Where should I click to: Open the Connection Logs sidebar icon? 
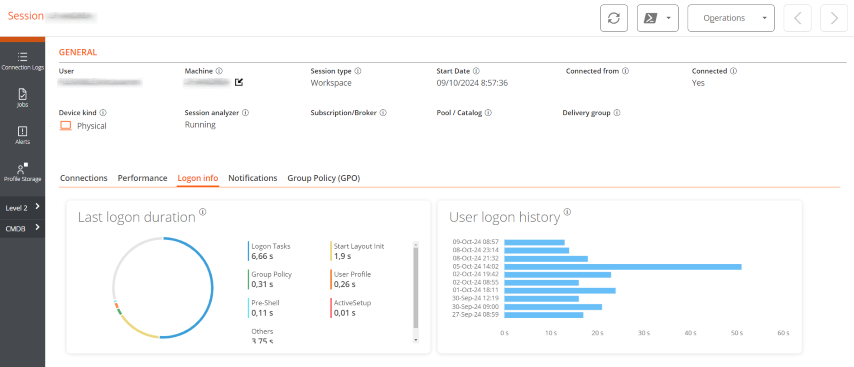[x=22, y=61]
